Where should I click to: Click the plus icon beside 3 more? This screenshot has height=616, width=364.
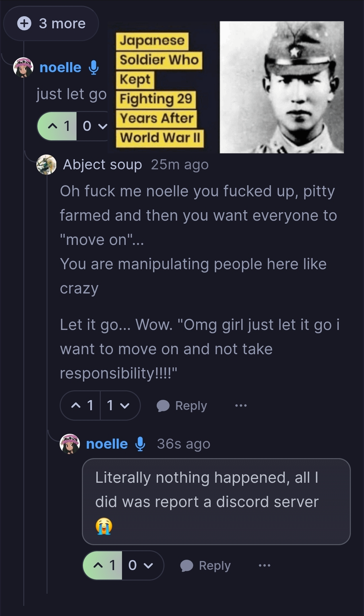24,24
